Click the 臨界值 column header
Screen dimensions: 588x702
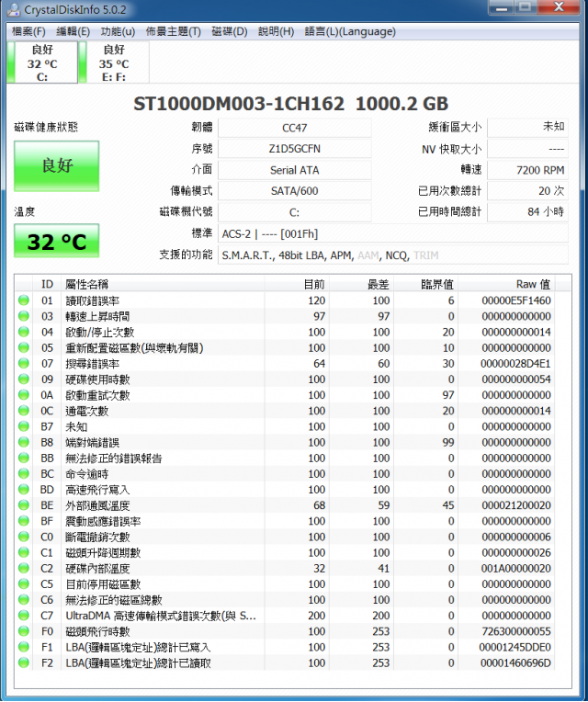(425, 284)
